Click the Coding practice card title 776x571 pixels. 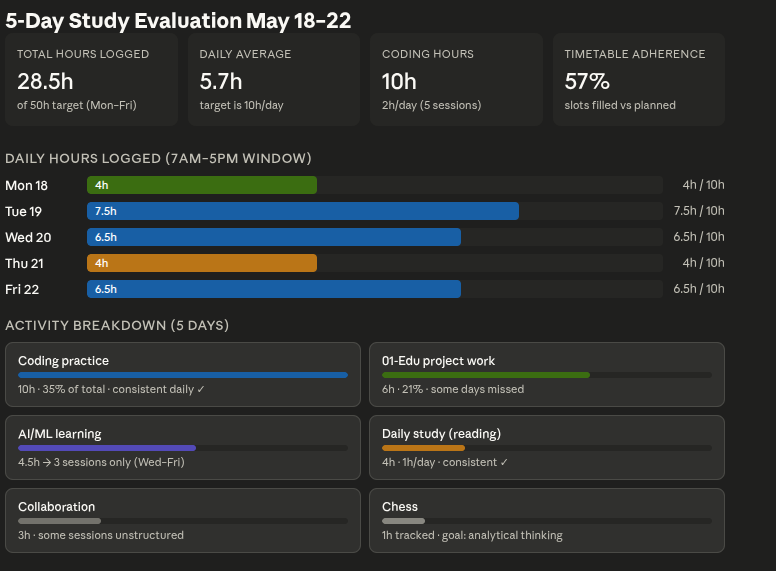click(x=63, y=361)
